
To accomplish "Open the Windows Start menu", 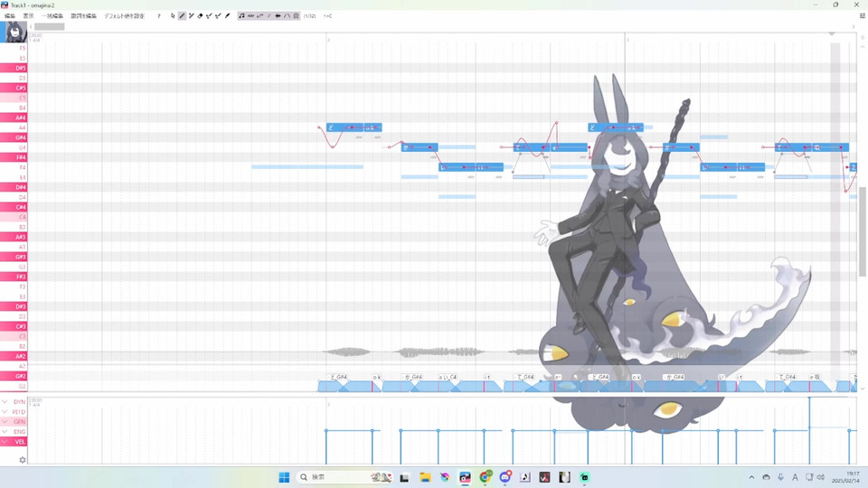I will [284, 477].
